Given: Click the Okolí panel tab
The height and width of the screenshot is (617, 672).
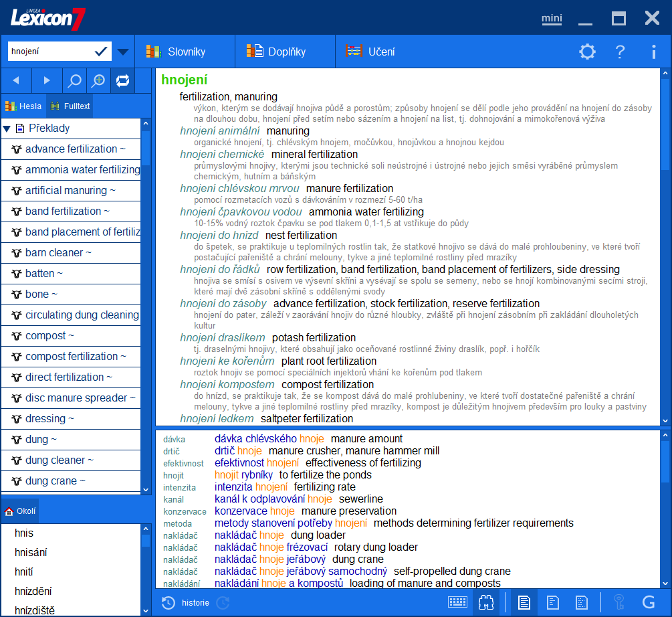Looking at the screenshot, I should (x=20, y=511).
